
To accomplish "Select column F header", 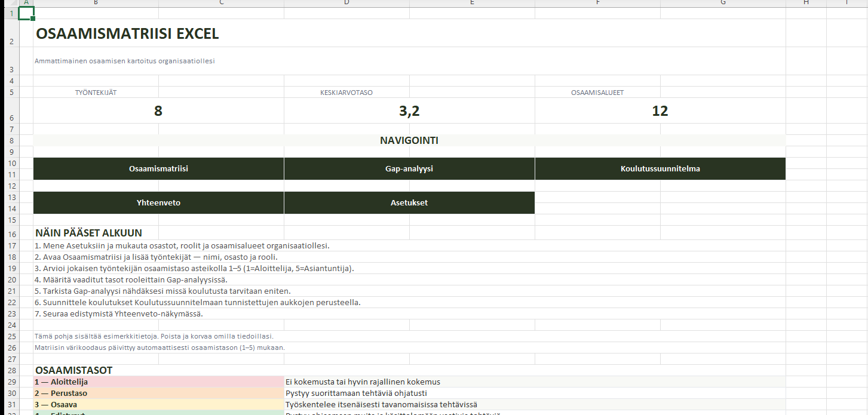I will [597, 3].
